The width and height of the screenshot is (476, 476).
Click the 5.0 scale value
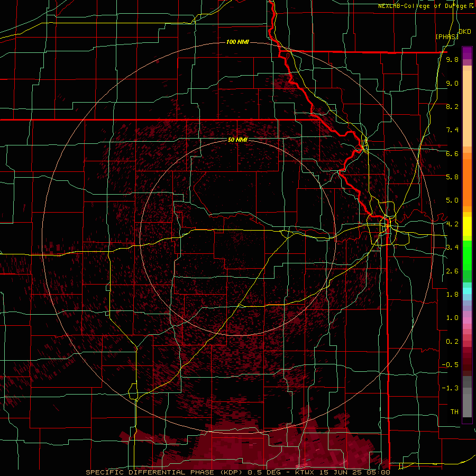pyautogui.click(x=452, y=200)
